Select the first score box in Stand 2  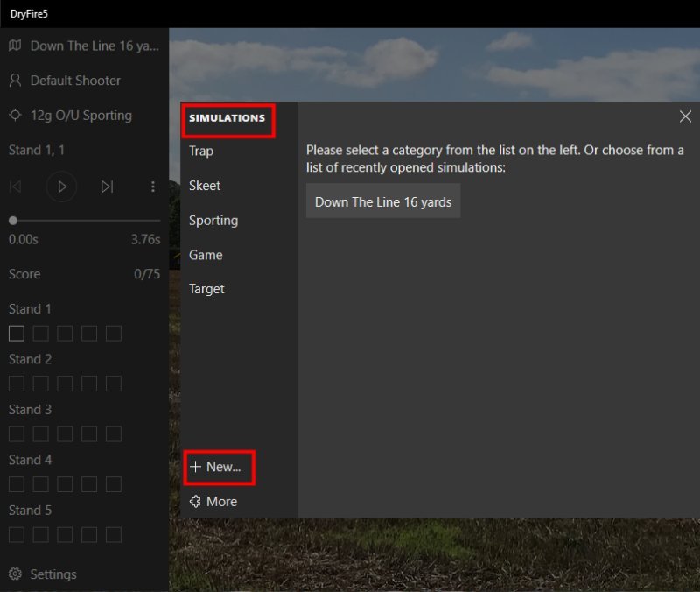(x=16, y=384)
